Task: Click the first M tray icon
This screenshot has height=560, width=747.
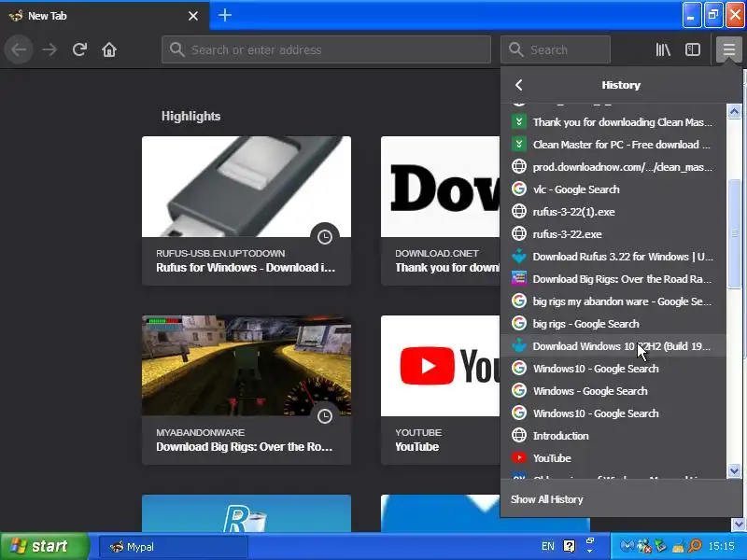Action: coord(627,546)
